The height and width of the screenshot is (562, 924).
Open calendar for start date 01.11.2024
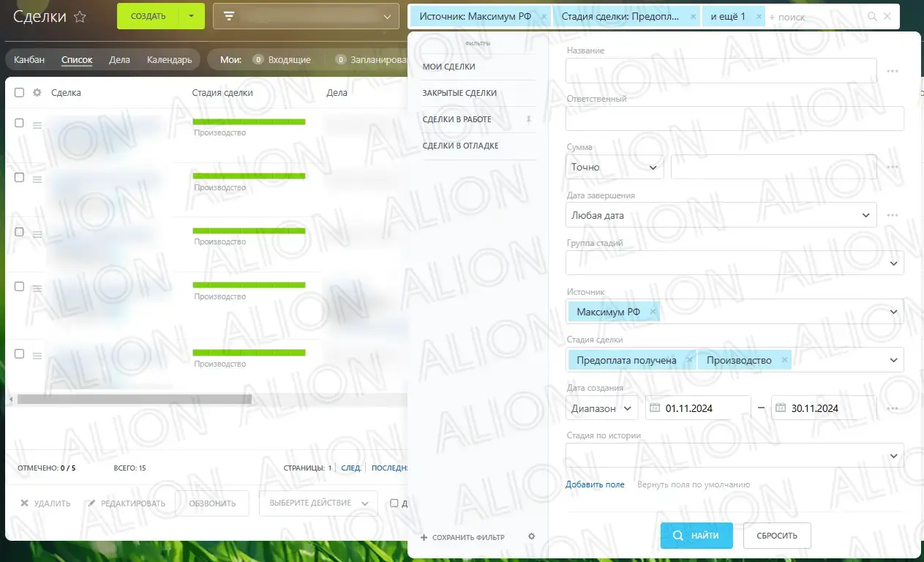pyautogui.click(x=654, y=408)
